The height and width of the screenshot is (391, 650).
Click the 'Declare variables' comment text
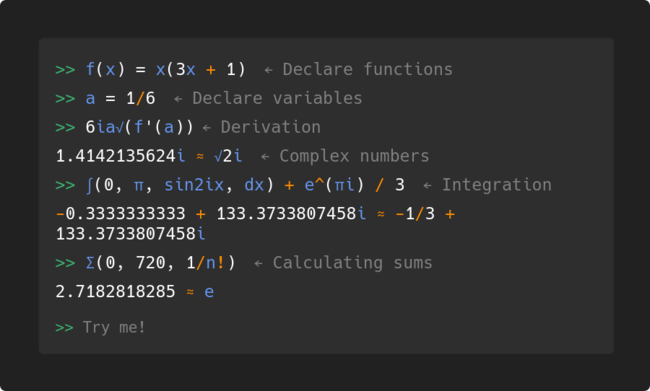point(277,98)
